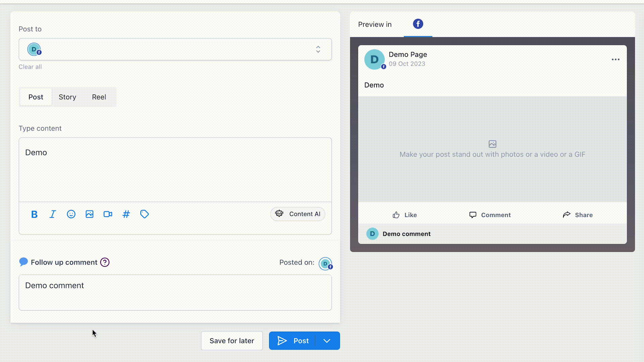This screenshot has width=644, height=362.
Task: Add a video to the post
Action: pyautogui.click(x=108, y=214)
